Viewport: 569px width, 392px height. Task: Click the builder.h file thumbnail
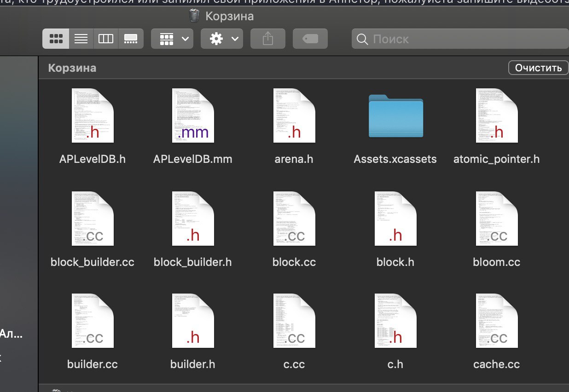coord(193,321)
